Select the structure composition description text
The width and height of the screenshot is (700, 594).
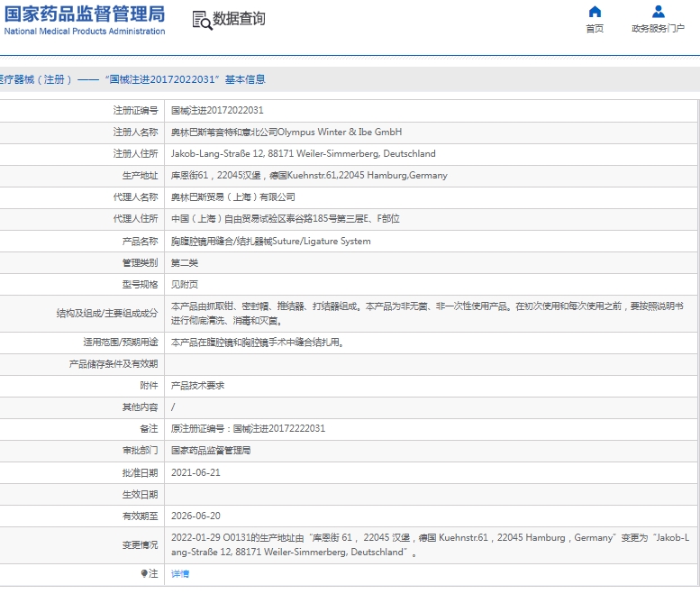pos(427,314)
